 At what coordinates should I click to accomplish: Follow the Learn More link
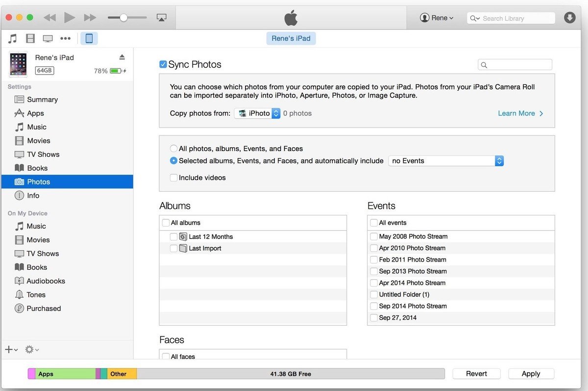click(x=520, y=113)
